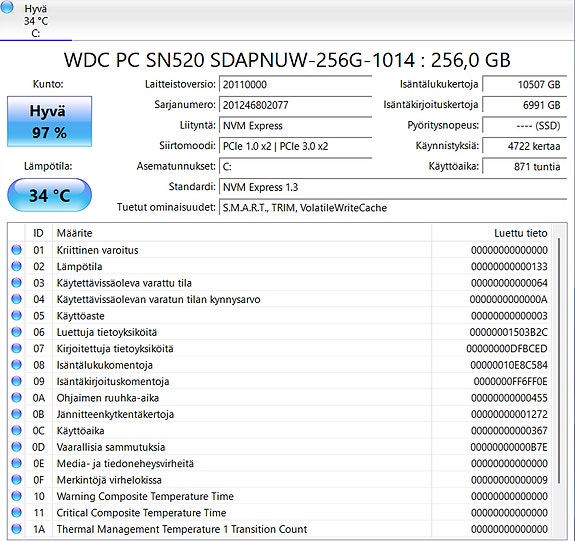
Task: Click the Isäntäkirjoituskertoja value 6991 GB
Action: [524, 105]
